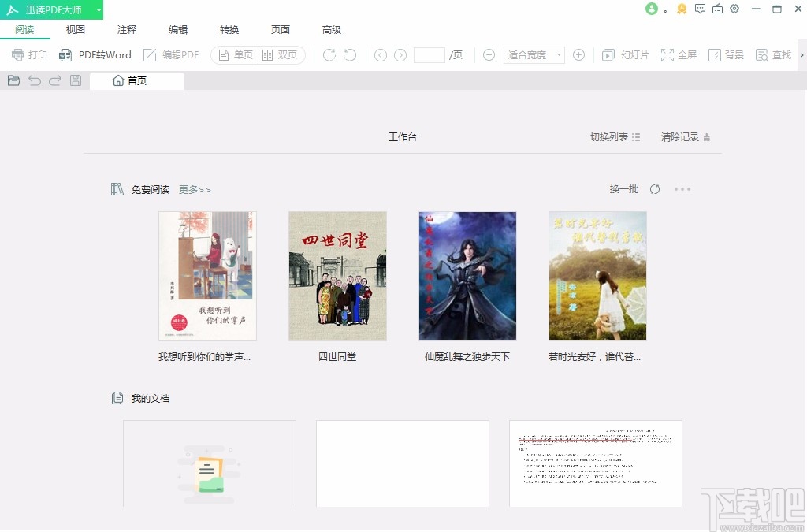Toggle 切换列表 list view mode

click(613, 136)
